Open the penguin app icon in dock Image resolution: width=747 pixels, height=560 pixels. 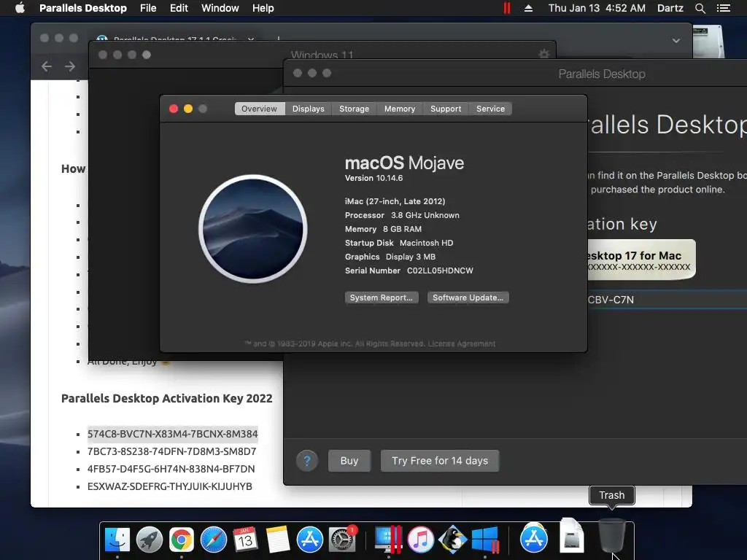pos(452,540)
